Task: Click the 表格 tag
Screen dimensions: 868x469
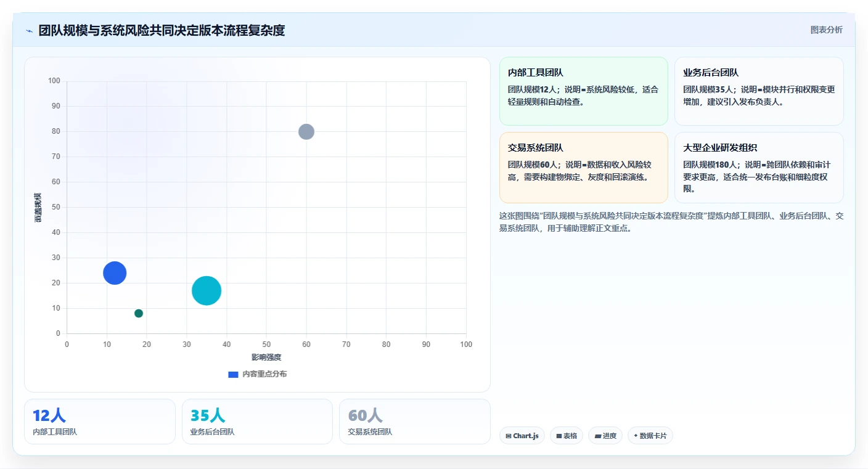Action: [x=567, y=436]
